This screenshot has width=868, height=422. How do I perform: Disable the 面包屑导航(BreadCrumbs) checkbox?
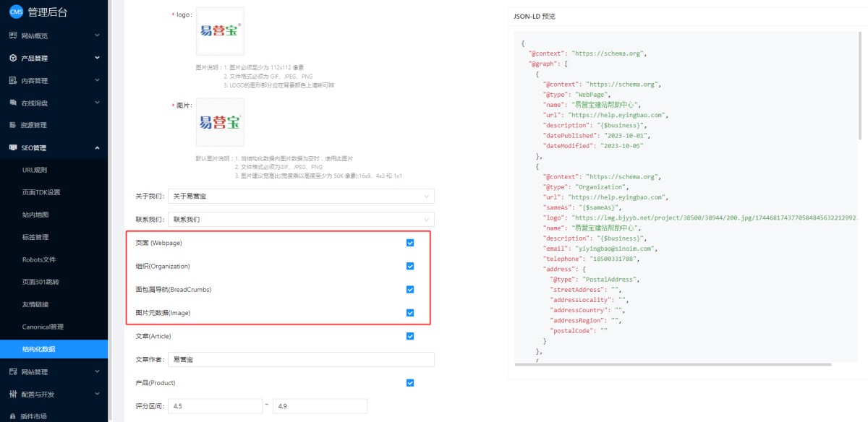(410, 290)
